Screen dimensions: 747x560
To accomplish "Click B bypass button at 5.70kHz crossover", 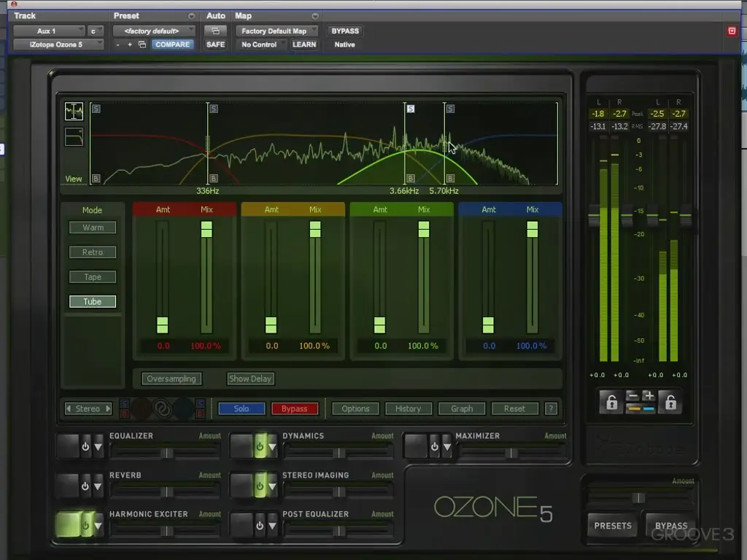I will (450, 178).
